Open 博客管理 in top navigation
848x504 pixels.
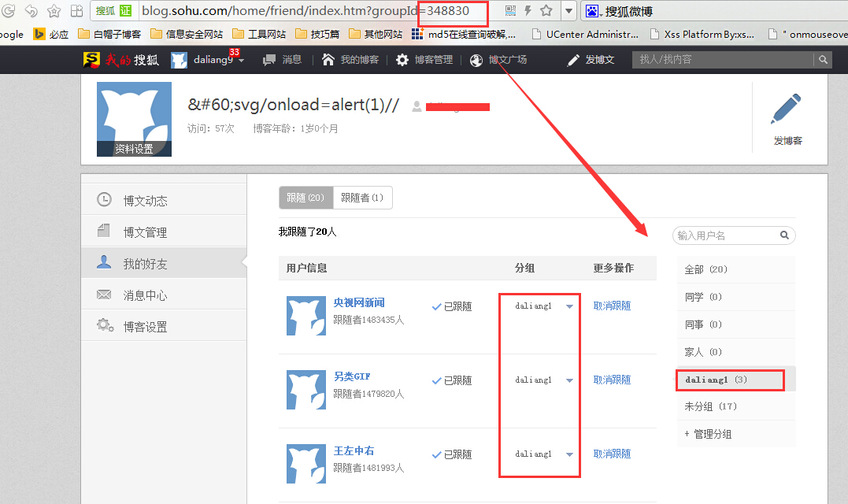click(424, 60)
